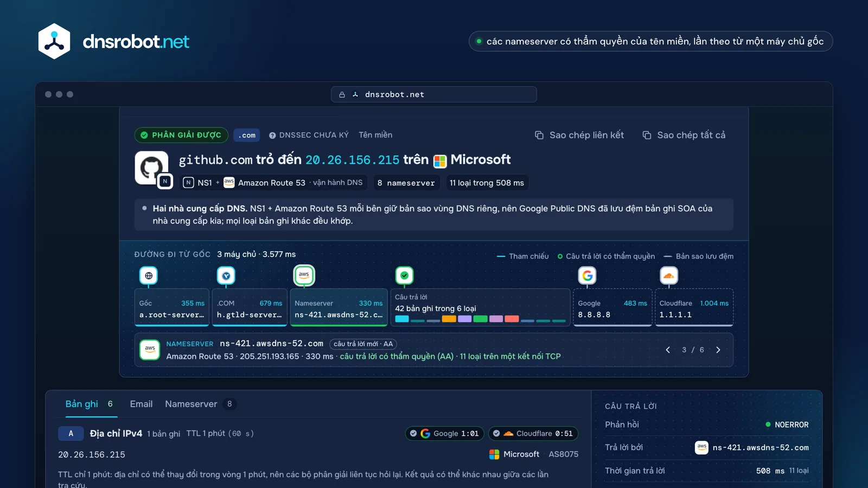The height and width of the screenshot is (488, 868).
Task: Switch to the Nameserver tab
Action: 200,404
